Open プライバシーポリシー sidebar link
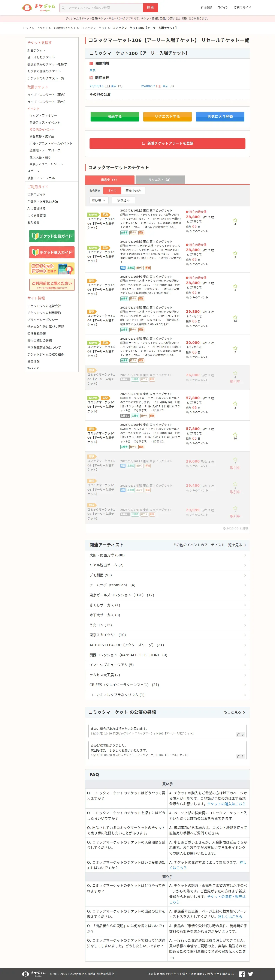 43,320
